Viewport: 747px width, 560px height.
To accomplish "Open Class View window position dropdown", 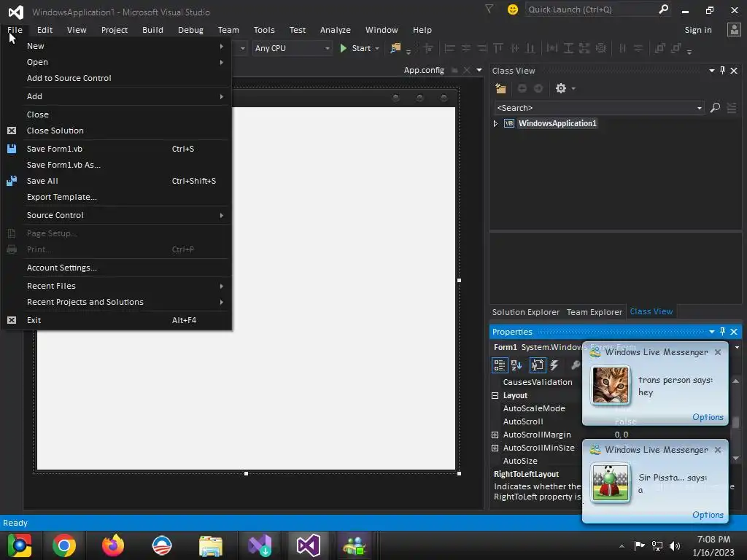I will [712, 71].
